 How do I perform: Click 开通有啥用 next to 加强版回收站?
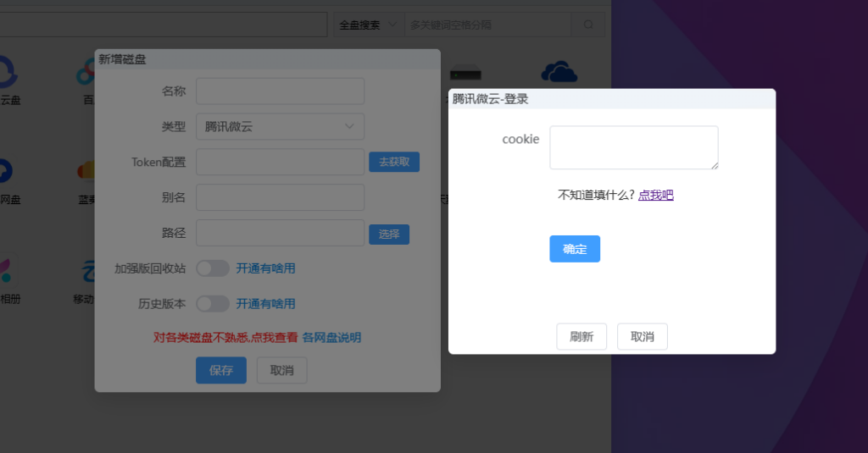265,268
